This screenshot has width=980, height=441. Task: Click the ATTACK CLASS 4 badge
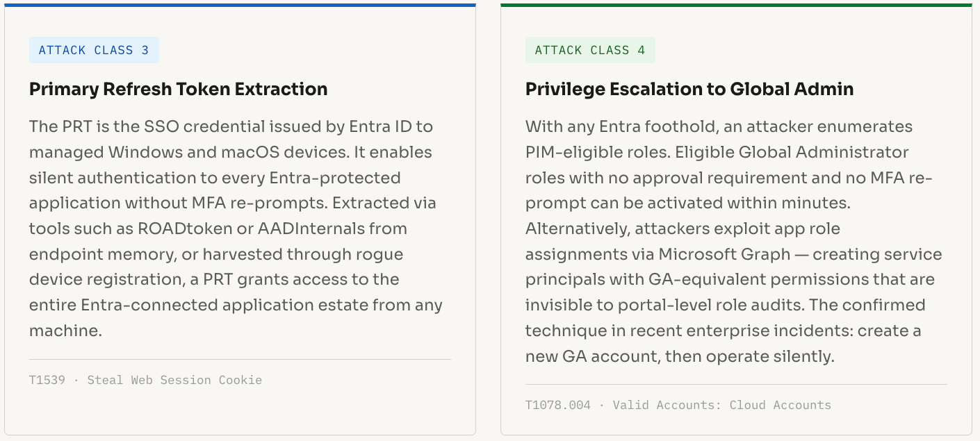coord(590,50)
